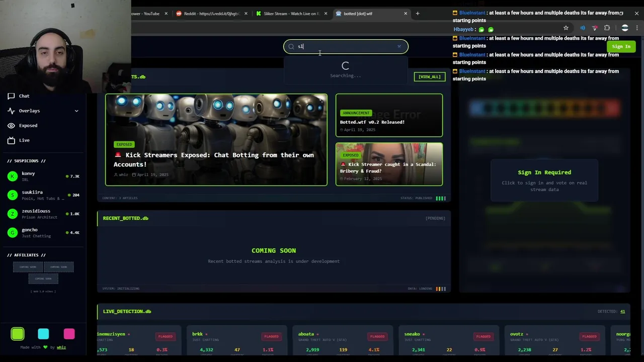Close the YouTube tab
Screen dimensions: 644x362
tap(166, 14)
